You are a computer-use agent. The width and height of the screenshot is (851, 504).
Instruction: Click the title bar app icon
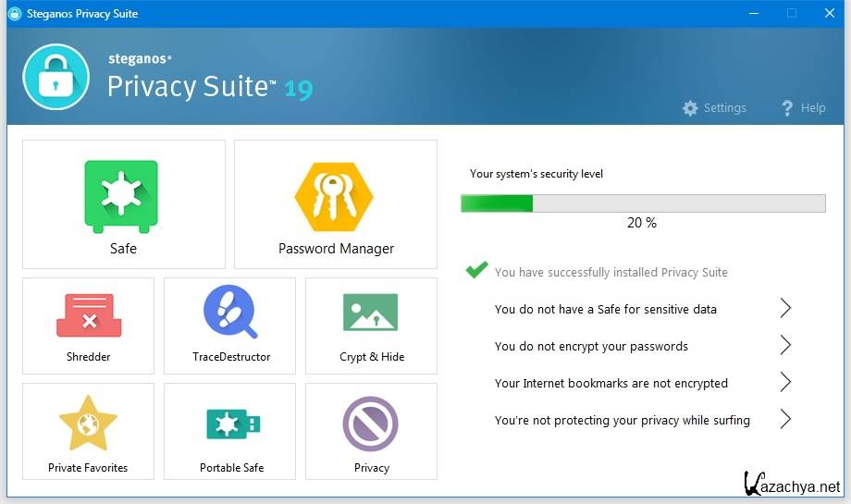click(x=15, y=14)
